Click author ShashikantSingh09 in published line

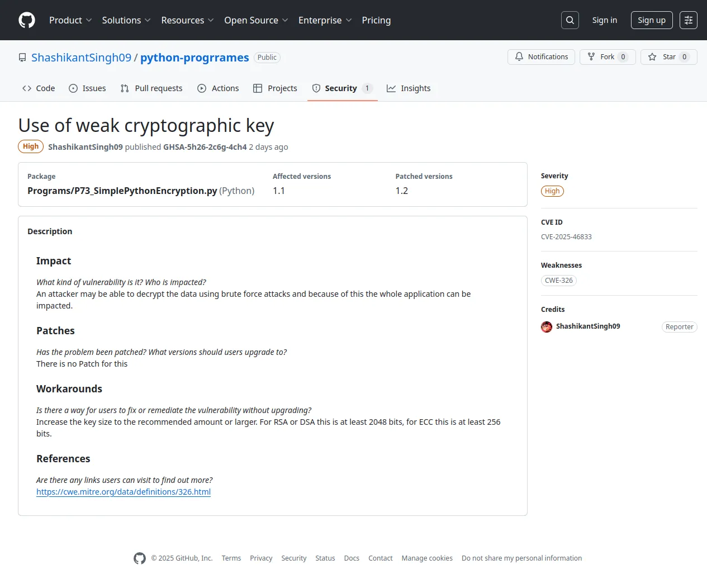86,147
